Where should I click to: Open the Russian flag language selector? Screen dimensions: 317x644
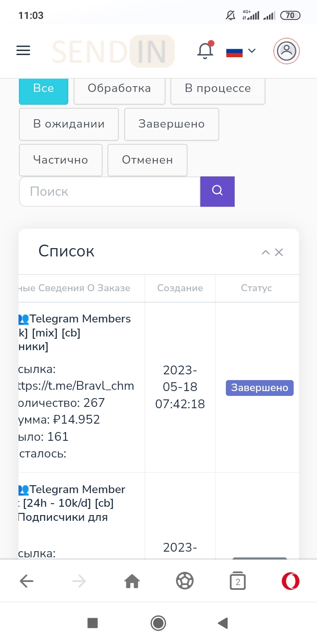click(x=241, y=51)
